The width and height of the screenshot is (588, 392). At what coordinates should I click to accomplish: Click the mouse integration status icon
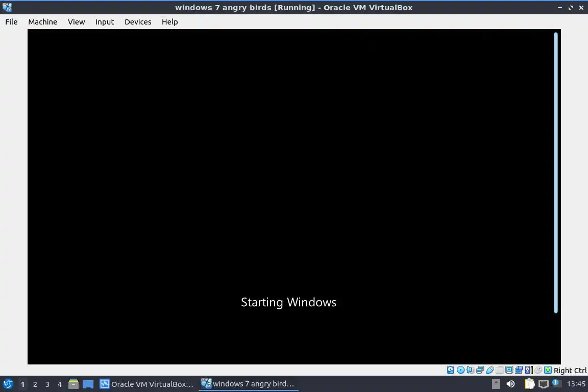point(538,370)
